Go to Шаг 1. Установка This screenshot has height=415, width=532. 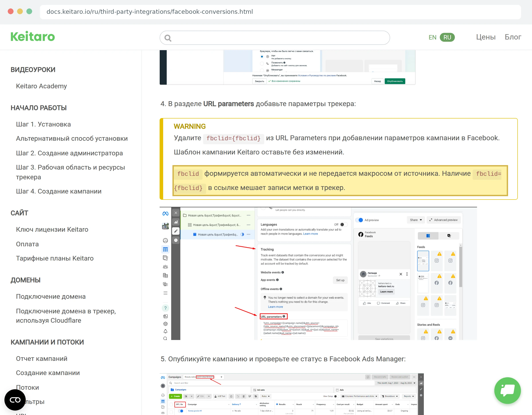[x=43, y=124]
